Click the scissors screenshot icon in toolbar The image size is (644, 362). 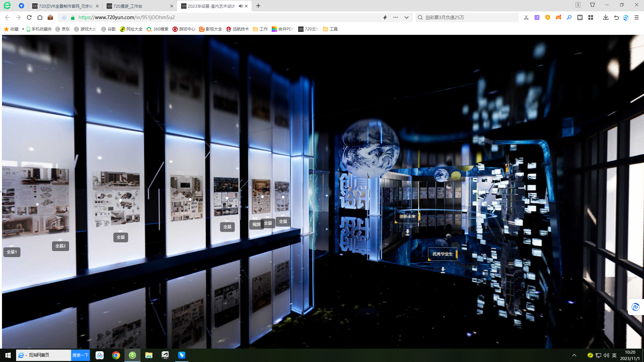click(526, 17)
